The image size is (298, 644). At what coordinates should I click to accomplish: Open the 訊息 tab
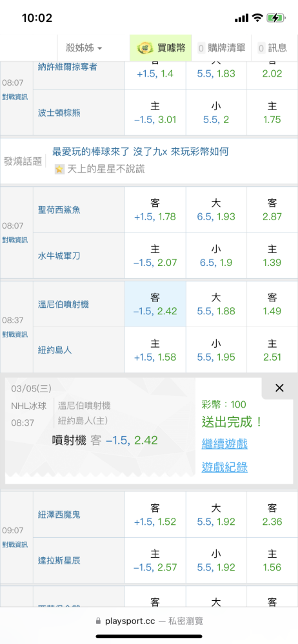pyautogui.click(x=272, y=48)
